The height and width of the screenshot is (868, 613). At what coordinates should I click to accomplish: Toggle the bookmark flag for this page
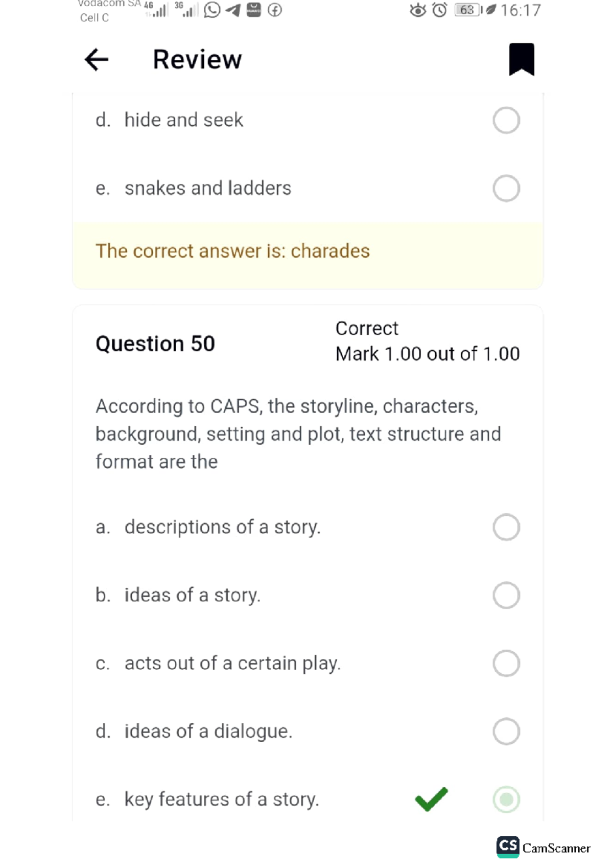click(521, 59)
